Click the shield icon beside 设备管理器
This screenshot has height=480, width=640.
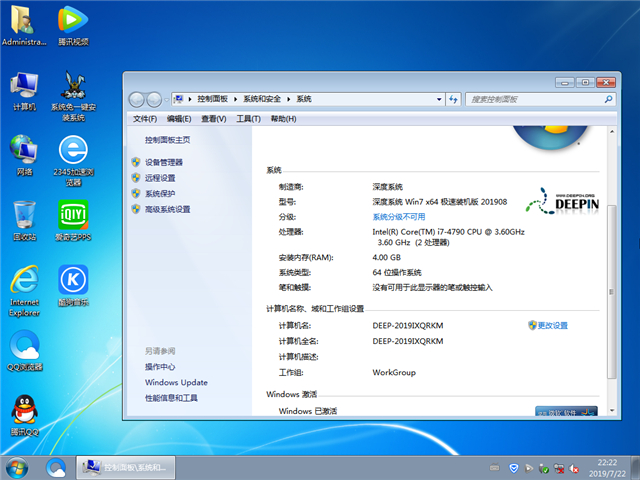[136, 162]
